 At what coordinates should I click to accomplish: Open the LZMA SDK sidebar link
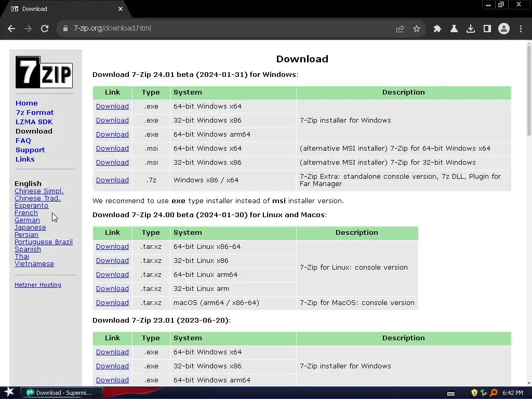pos(34,122)
